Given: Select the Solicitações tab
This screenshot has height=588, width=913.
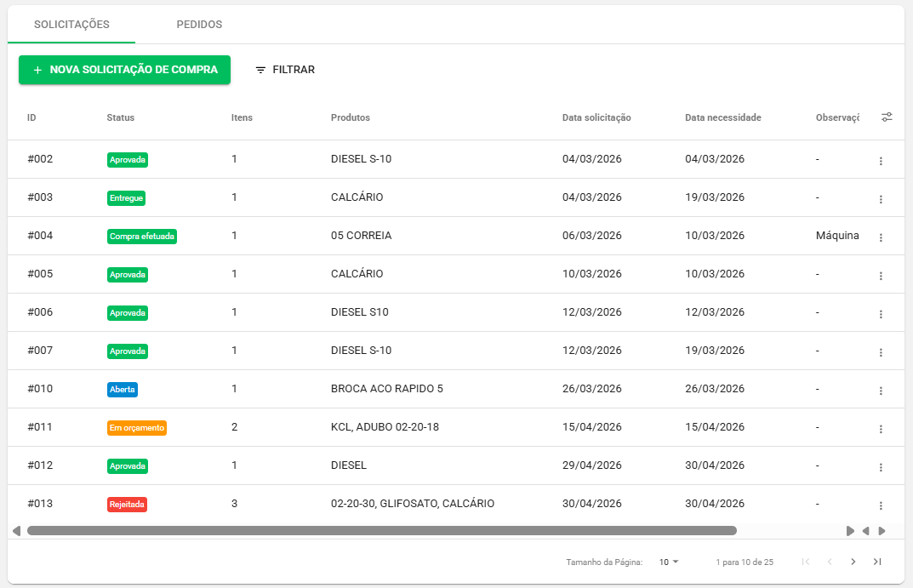Looking at the screenshot, I should click(x=71, y=25).
